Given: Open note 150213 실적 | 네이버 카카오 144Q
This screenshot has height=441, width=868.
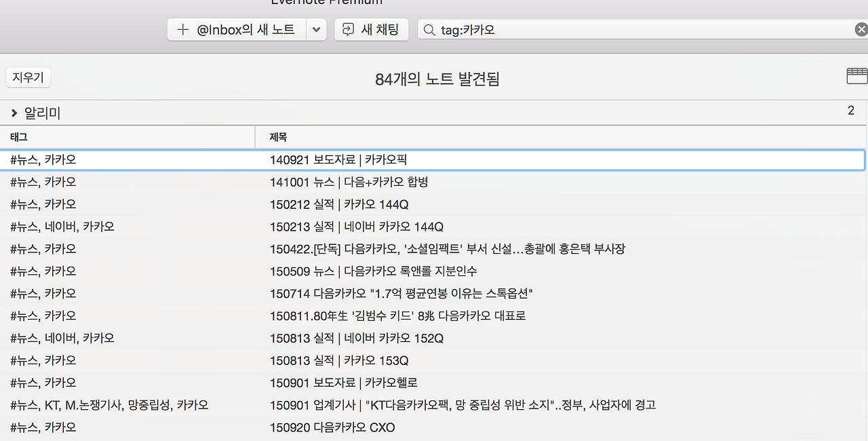Looking at the screenshot, I should click(x=433, y=227).
